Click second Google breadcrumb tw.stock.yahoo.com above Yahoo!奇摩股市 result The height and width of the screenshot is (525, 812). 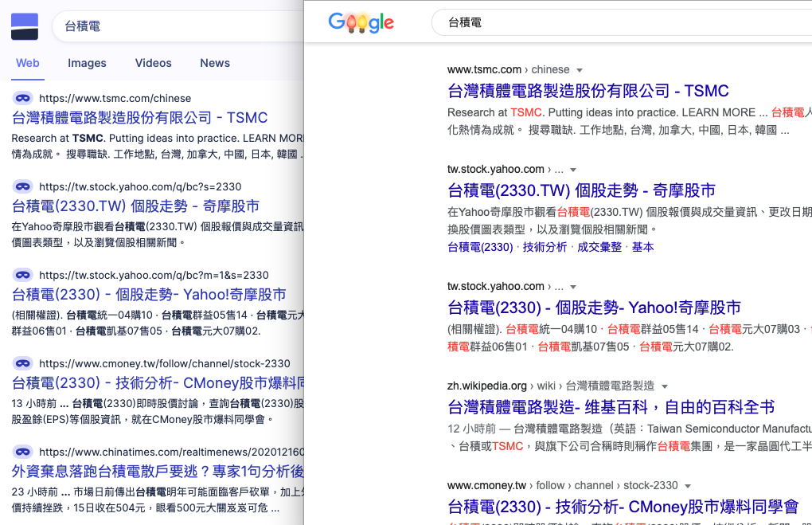click(x=505, y=287)
